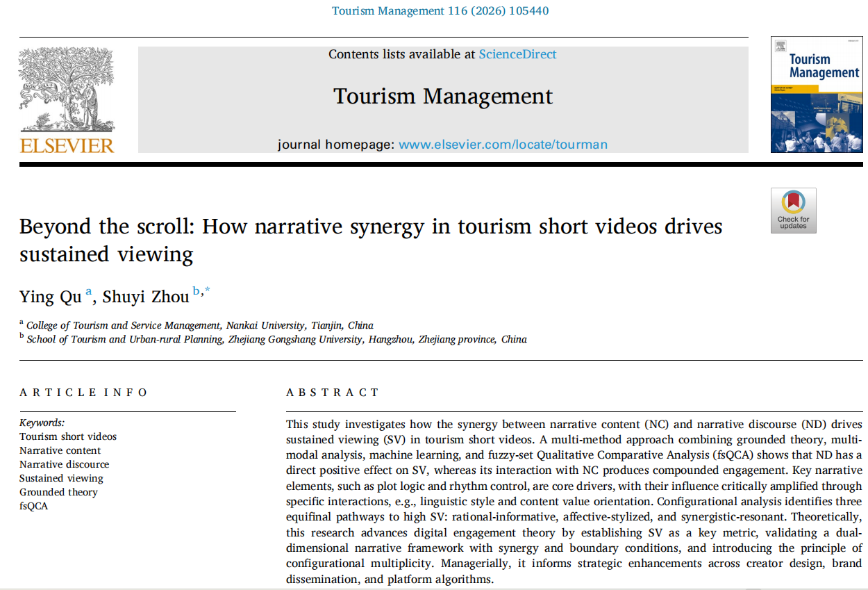Click the Nankai University affiliation line
This screenshot has width=868, height=590.
point(199,325)
